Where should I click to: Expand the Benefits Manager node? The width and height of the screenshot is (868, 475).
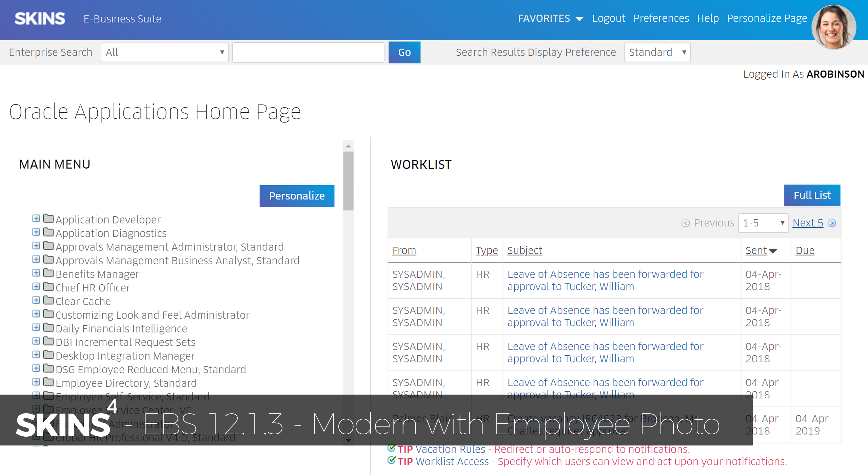[36, 273]
